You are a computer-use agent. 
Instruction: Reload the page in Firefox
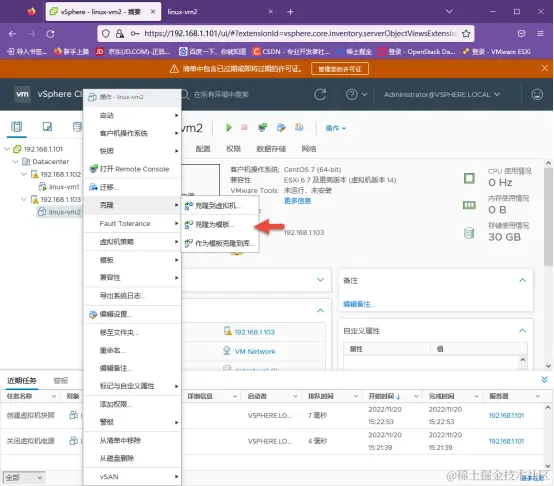coord(50,34)
